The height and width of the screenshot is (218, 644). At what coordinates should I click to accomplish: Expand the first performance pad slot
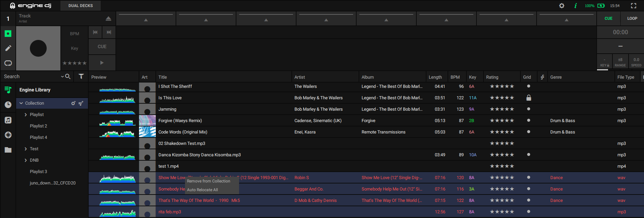click(x=146, y=19)
